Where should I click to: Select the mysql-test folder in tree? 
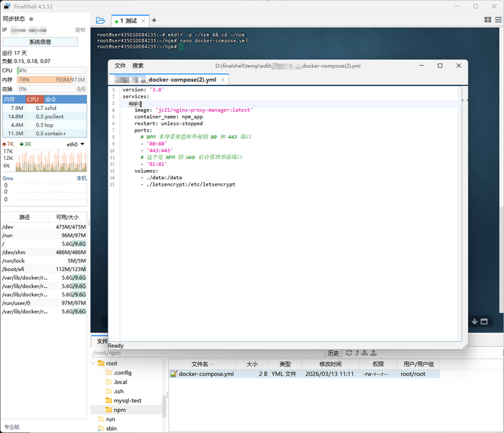127,400
